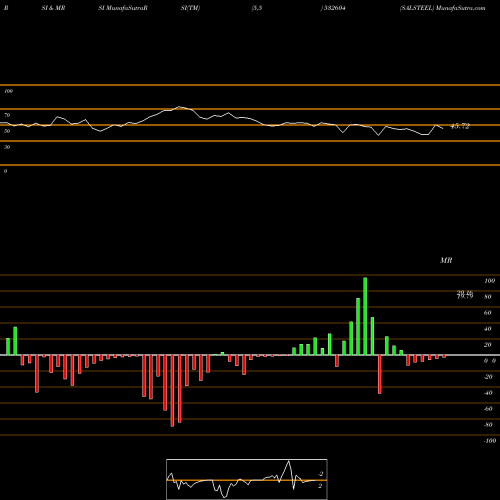Click the RSI line peak touching 70 level

point(179,107)
